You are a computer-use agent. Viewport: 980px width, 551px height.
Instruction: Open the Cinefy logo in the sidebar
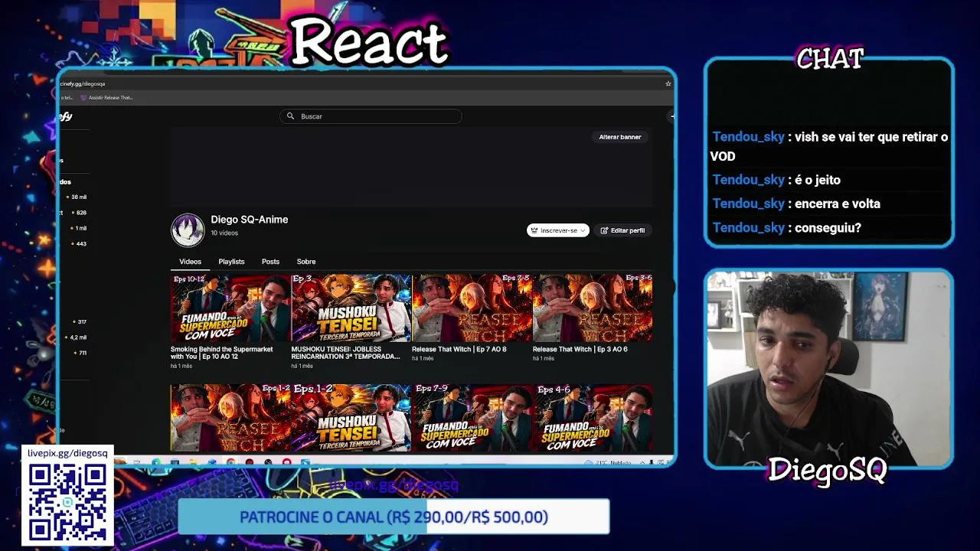click(66, 116)
